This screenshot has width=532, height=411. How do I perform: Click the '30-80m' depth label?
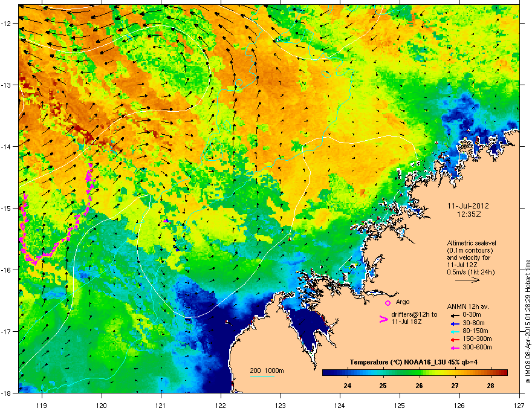click(473, 323)
